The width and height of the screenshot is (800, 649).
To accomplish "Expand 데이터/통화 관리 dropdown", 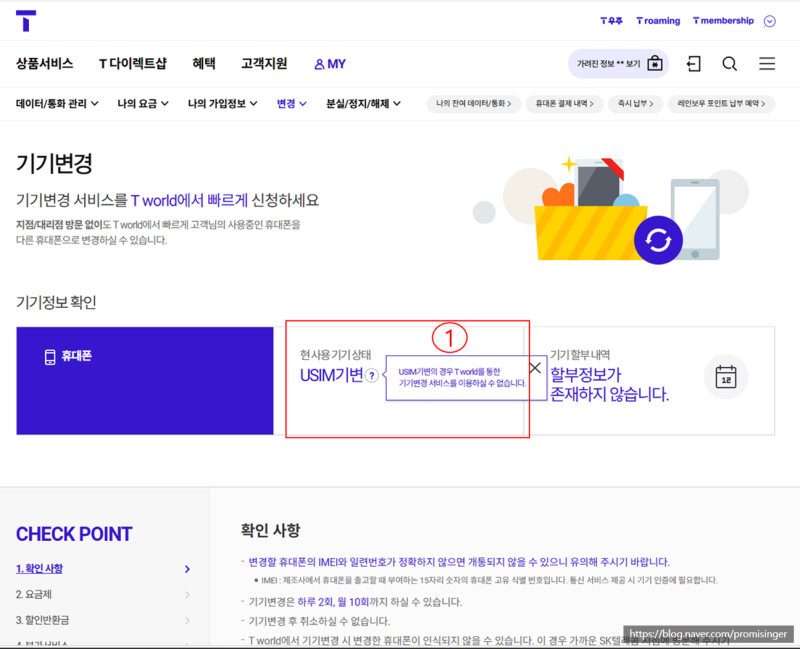I will 57,104.
